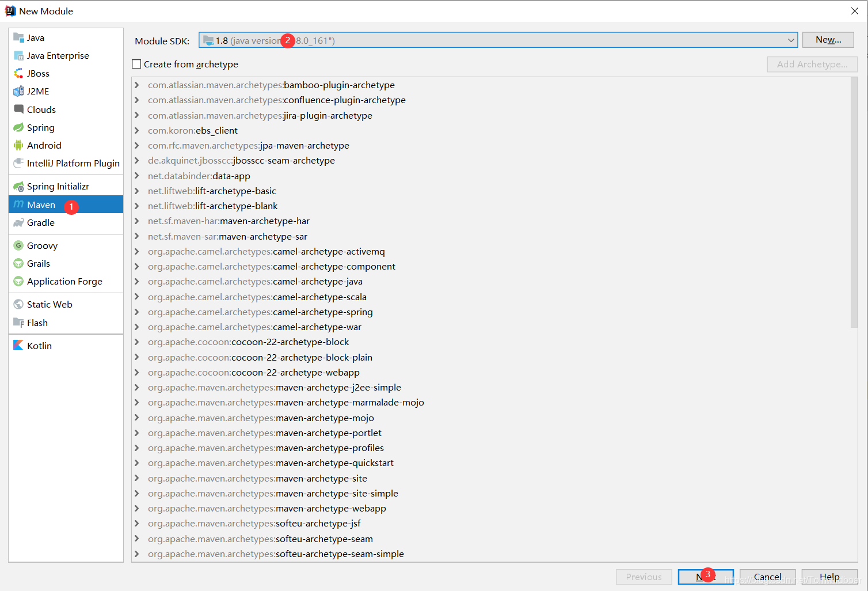Click the Gradle elephant icon

[18, 222]
